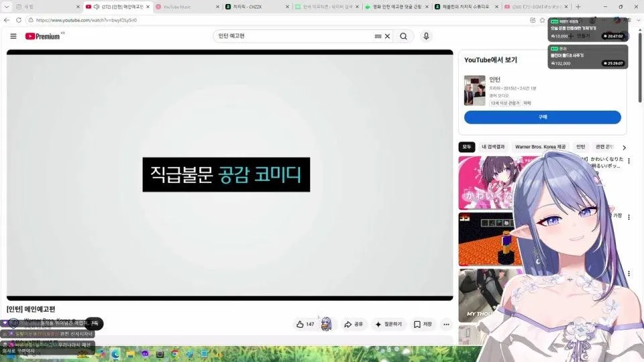Click the 102,000 donation mission widget
This screenshot has height=362, width=644.
(x=588, y=56)
